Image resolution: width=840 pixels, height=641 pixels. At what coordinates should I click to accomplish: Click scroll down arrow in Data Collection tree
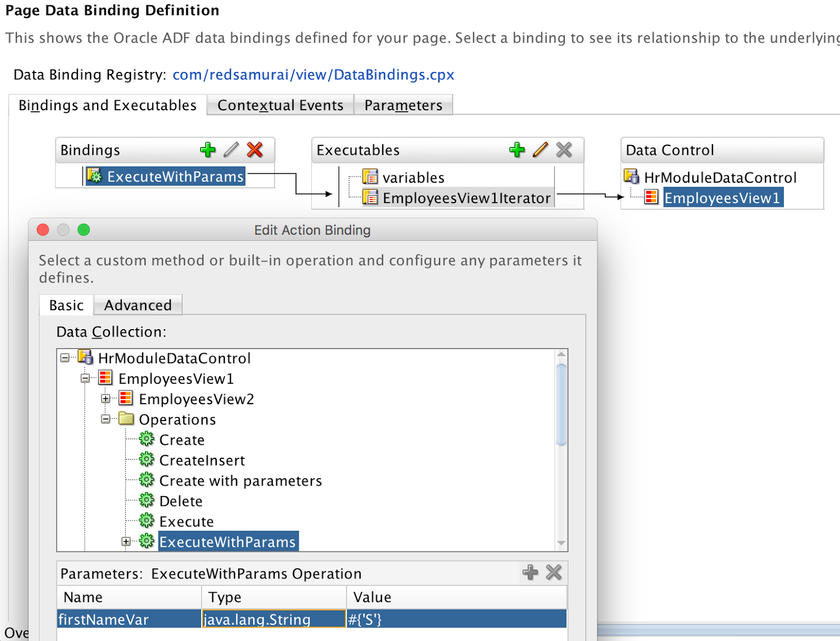561,543
